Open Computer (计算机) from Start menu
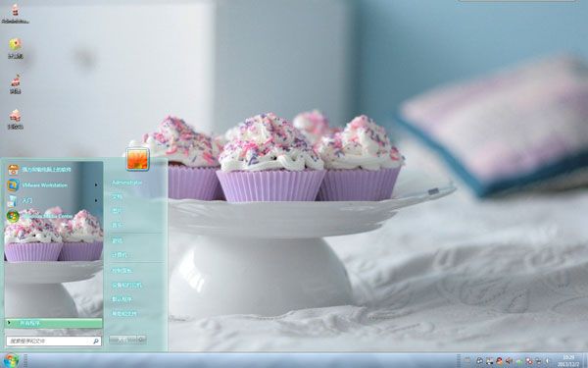588x368 pixels. click(120, 255)
